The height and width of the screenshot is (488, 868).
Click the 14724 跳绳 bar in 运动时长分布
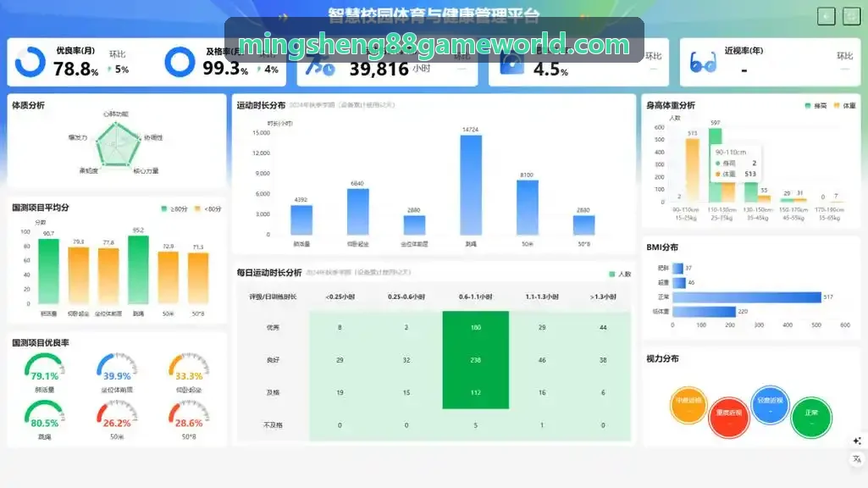[471, 185]
